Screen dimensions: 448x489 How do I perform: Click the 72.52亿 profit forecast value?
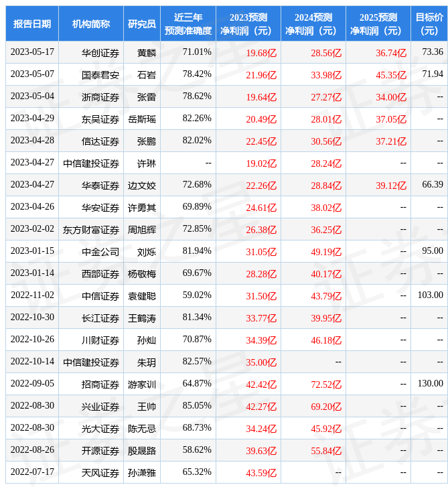(326, 384)
